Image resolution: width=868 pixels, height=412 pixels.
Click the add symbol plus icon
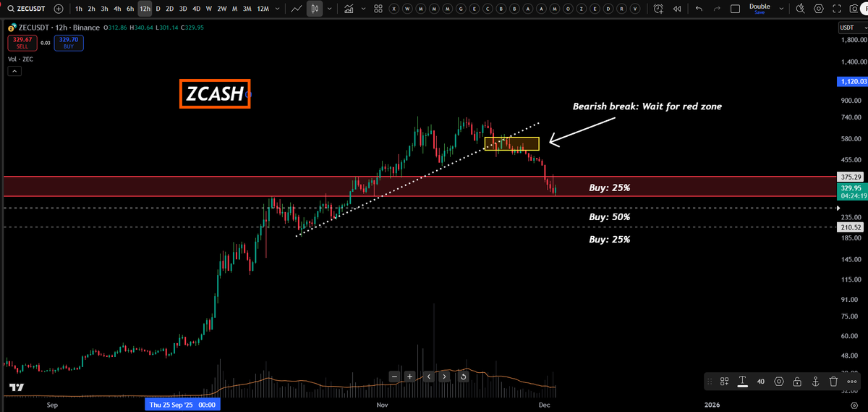(x=58, y=9)
